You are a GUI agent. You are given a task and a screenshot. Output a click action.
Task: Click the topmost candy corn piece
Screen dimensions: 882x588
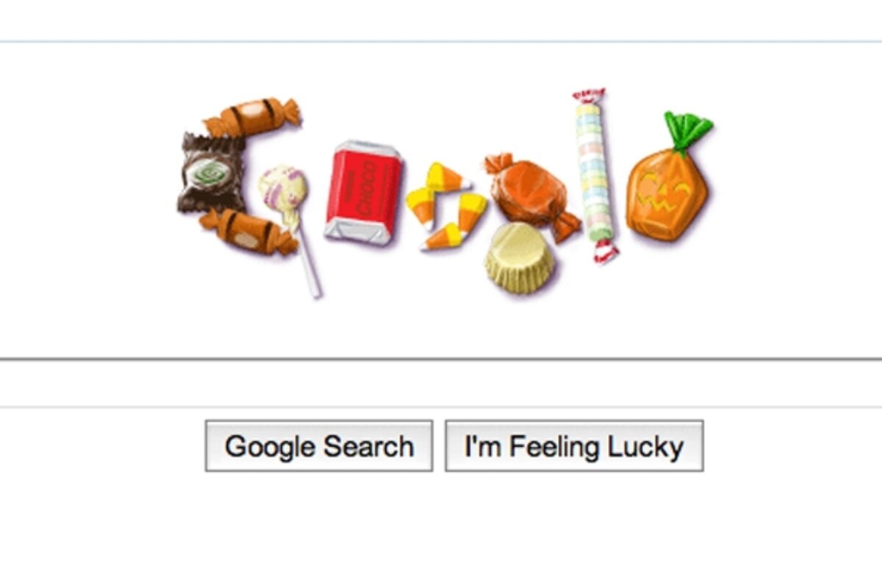click(448, 177)
